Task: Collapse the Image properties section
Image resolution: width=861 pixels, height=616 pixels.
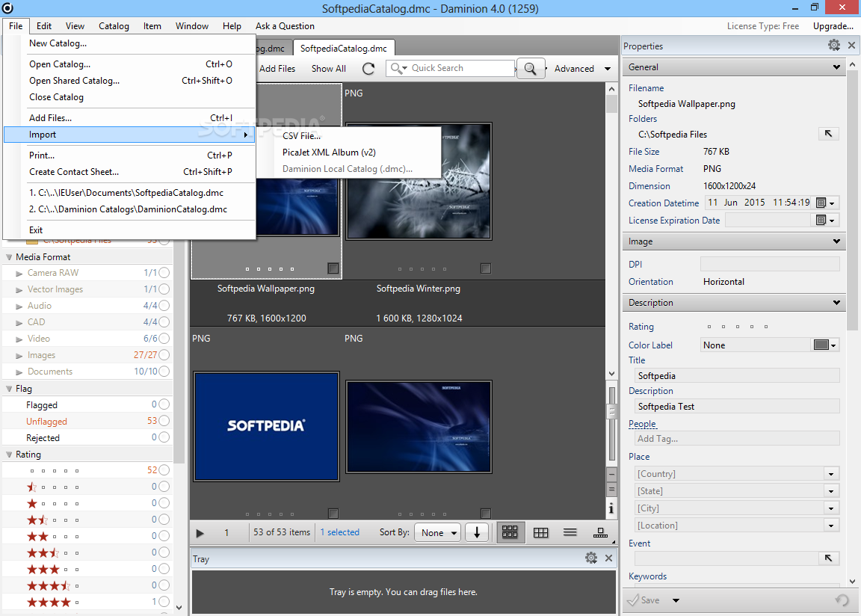Action: click(x=836, y=241)
